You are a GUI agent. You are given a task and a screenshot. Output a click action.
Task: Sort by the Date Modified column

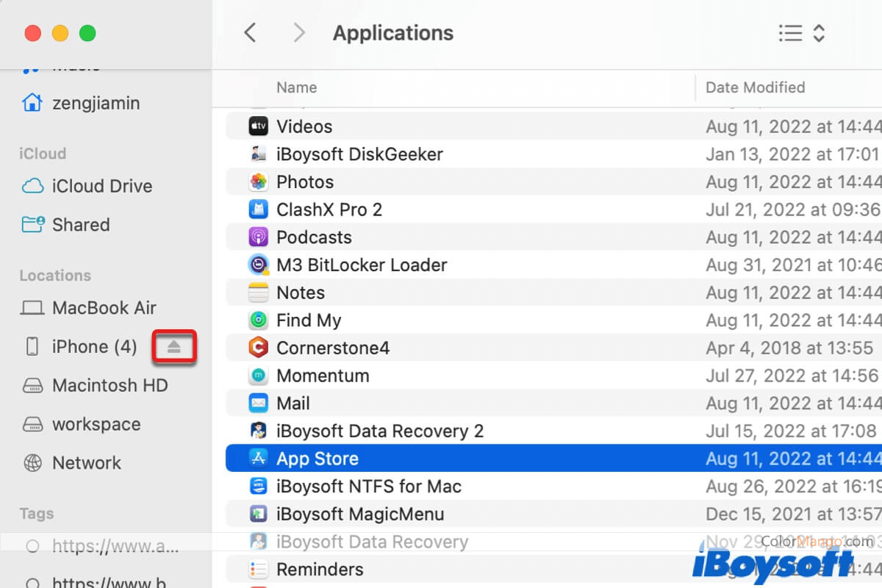pyautogui.click(x=755, y=87)
